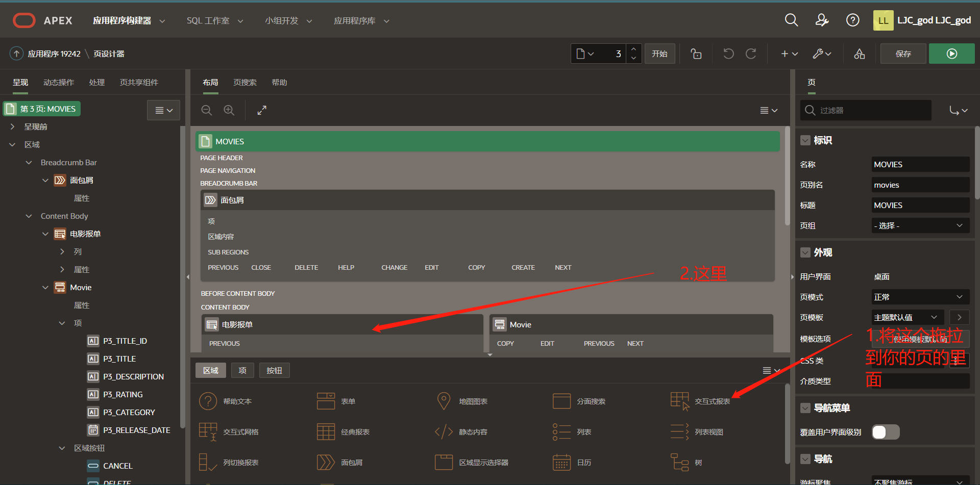This screenshot has height=485, width=980.
Task: Open the wrench utilities menu
Action: tap(822, 54)
